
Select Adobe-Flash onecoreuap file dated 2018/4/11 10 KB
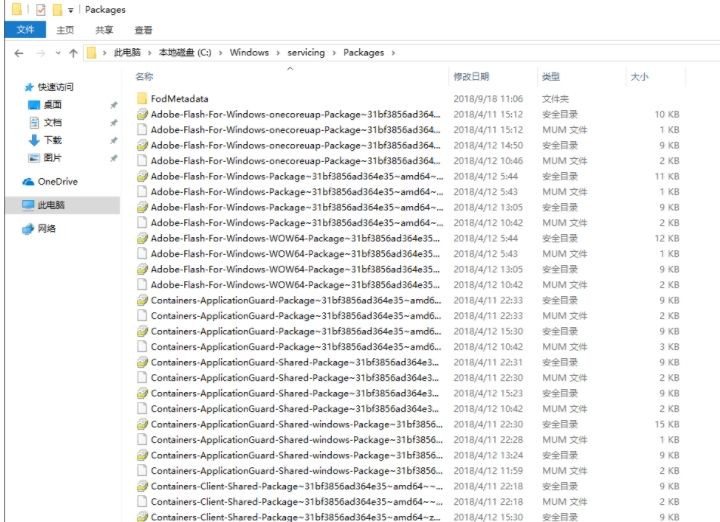coord(295,114)
